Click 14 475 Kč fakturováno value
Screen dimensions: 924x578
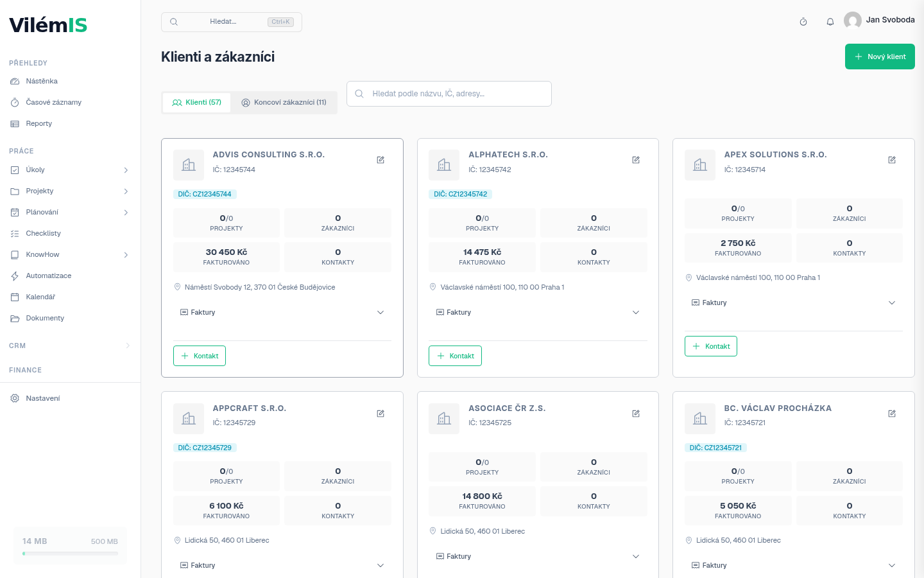(482, 252)
